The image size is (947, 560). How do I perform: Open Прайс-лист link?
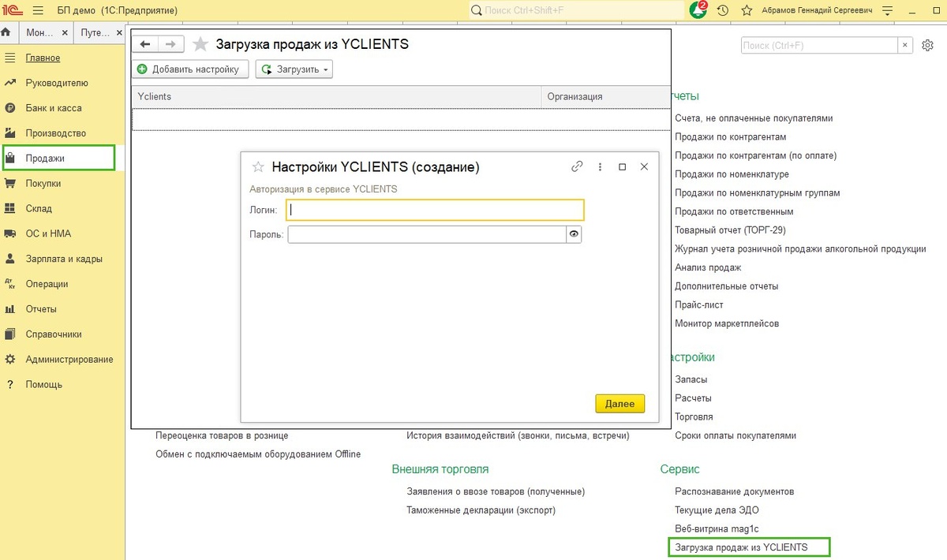pyautogui.click(x=699, y=304)
